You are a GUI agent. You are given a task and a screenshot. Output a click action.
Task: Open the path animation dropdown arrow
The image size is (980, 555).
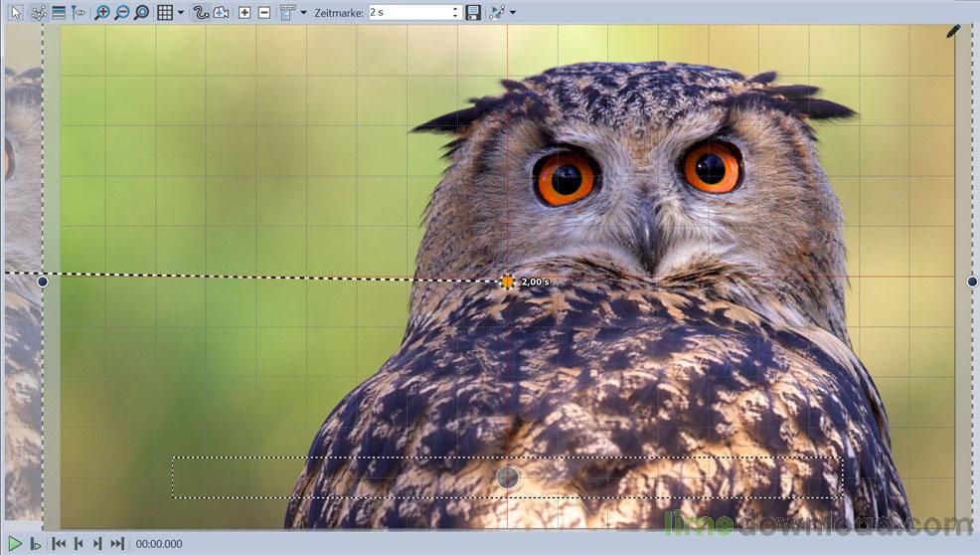click(x=513, y=13)
